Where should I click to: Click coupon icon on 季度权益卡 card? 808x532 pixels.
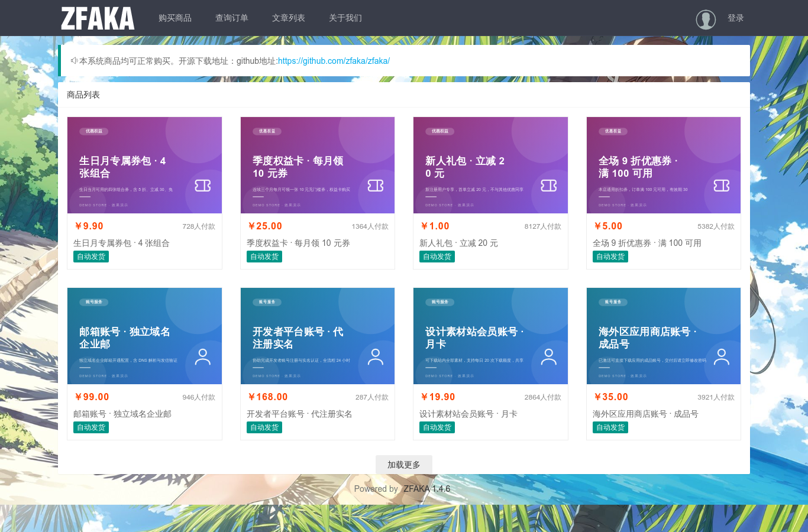click(376, 186)
